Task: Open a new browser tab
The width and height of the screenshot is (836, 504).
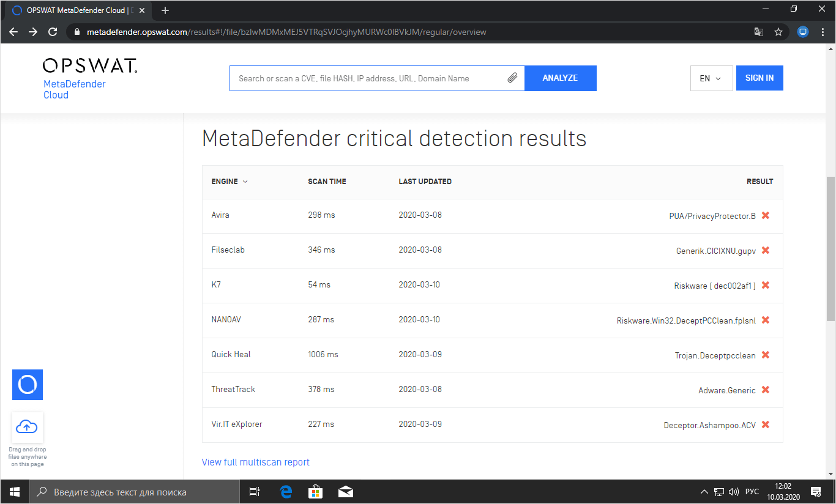Action: coord(165,10)
